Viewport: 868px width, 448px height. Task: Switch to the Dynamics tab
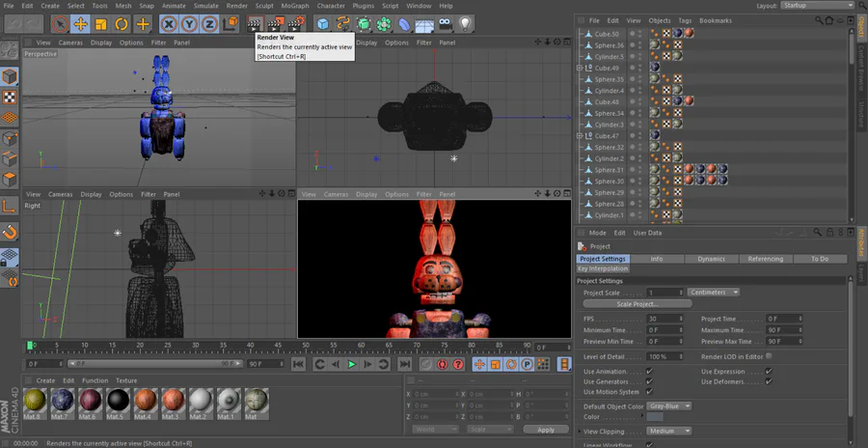click(x=712, y=259)
